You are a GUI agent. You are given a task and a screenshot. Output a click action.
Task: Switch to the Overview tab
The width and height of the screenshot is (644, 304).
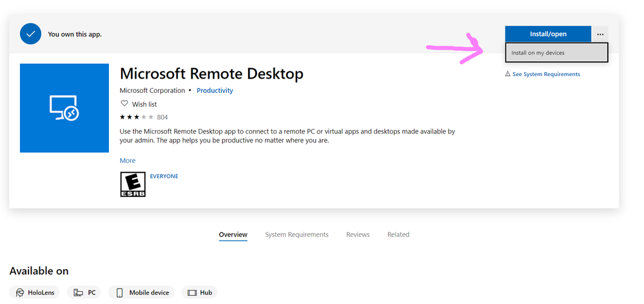click(233, 234)
